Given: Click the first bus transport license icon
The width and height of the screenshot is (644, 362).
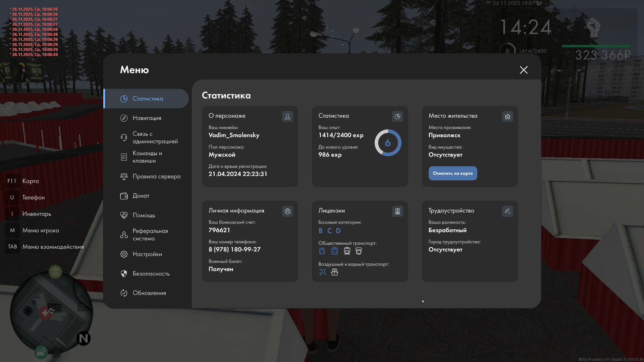Looking at the screenshot, I should pos(322,251).
